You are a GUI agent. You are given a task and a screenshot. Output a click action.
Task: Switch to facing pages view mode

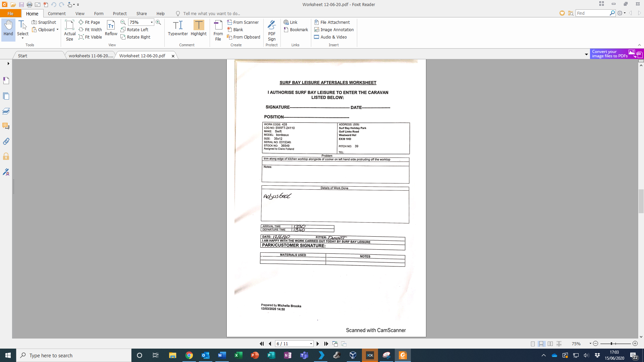click(x=550, y=344)
